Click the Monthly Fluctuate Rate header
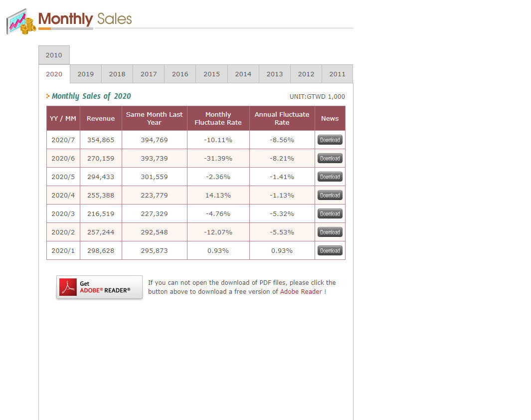The height and width of the screenshot is (420, 531). click(x=218, y=119)
